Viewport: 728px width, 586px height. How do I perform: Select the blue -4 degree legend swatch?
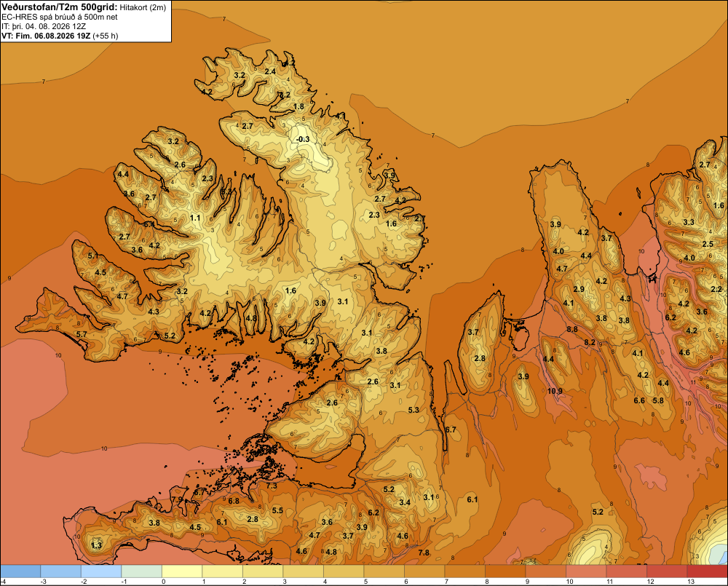click(x=20, y=571)
